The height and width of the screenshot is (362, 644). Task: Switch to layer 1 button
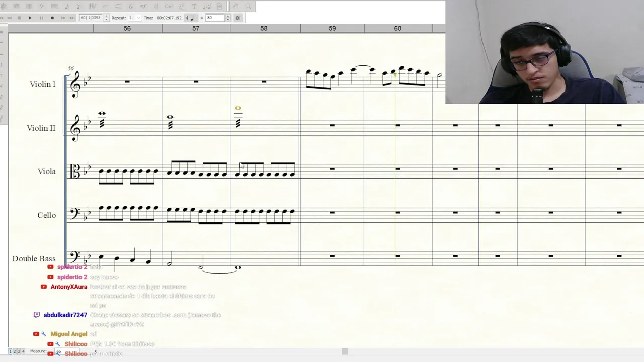click(x=10, y=351)
